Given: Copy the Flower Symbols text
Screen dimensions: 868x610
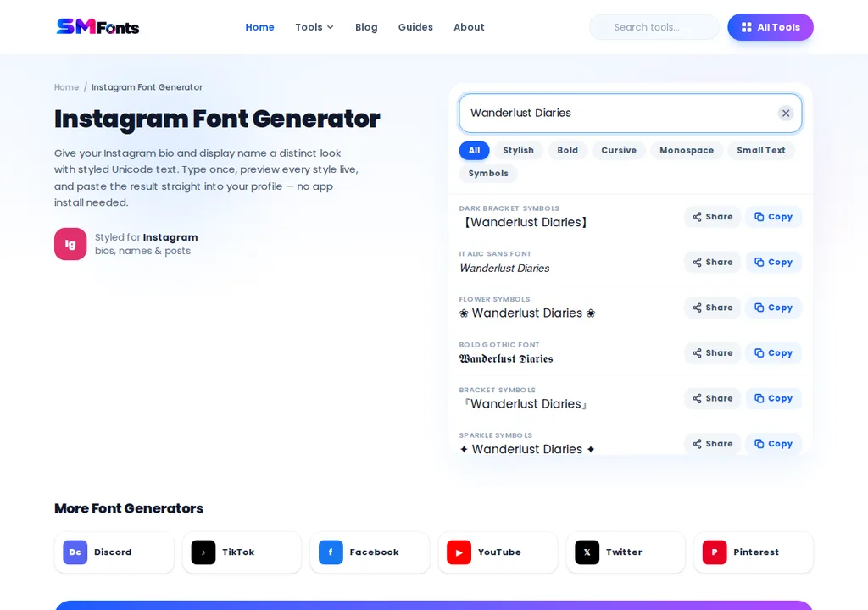Looking at the screenshot, I should point(773,308).
